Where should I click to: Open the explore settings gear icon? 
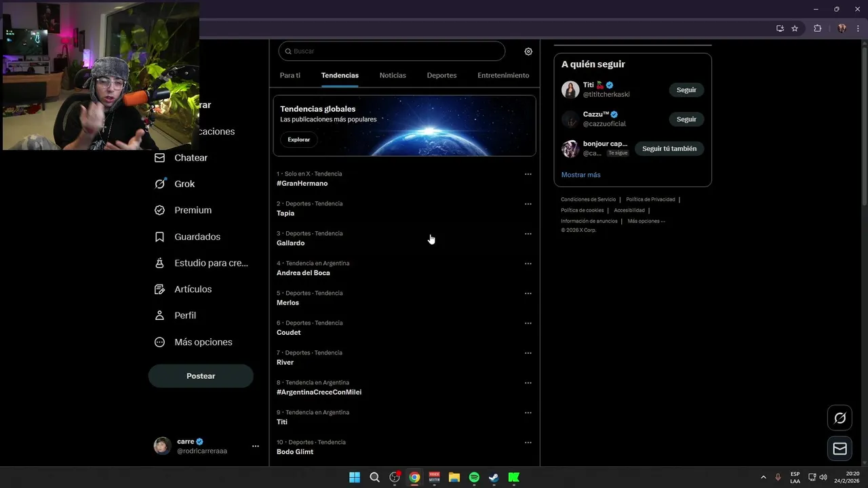[x=528, y=52]
